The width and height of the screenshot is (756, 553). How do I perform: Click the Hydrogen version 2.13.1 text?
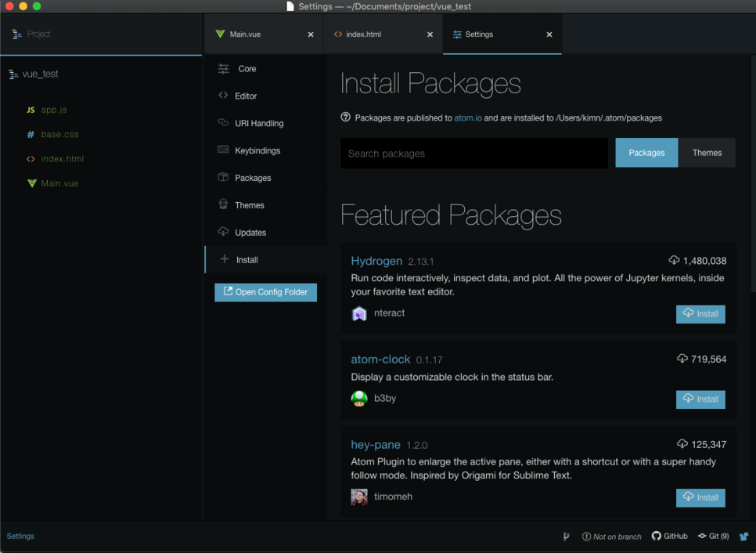(420, 262)
